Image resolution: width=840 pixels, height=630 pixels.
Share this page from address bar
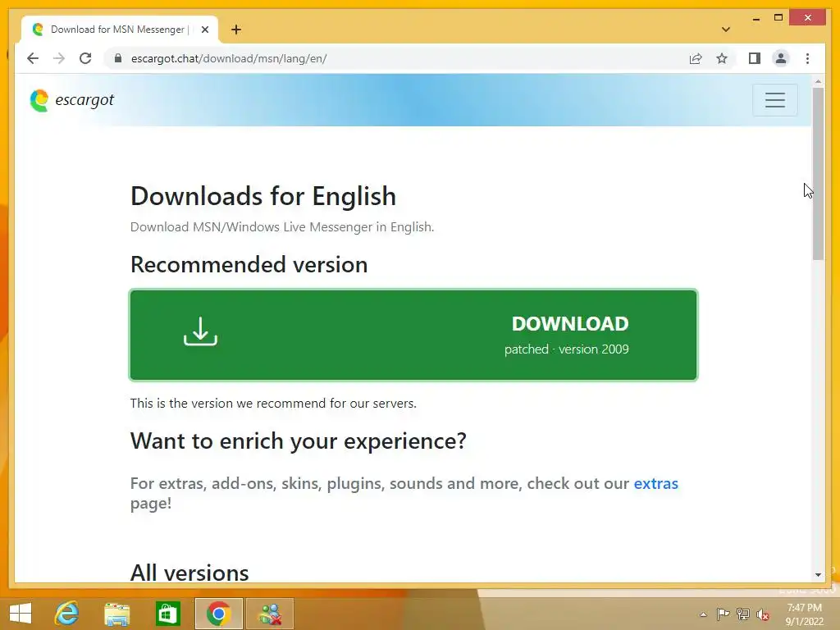pos(696,58)
